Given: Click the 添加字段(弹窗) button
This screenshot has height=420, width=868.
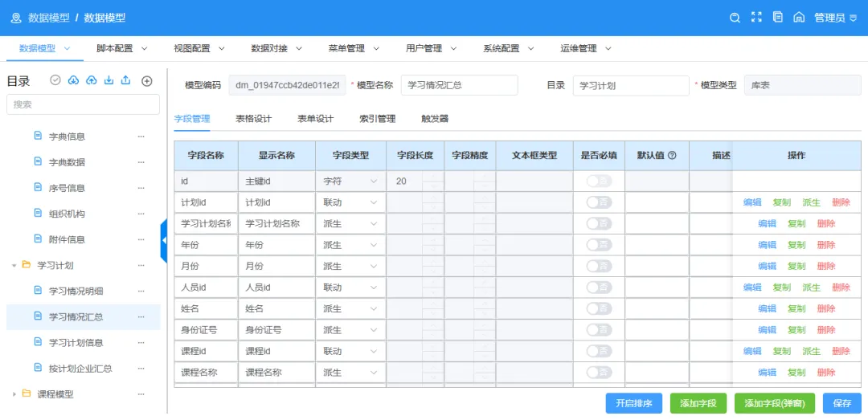Looking at the screenshot, I should [x=775, y=403].
